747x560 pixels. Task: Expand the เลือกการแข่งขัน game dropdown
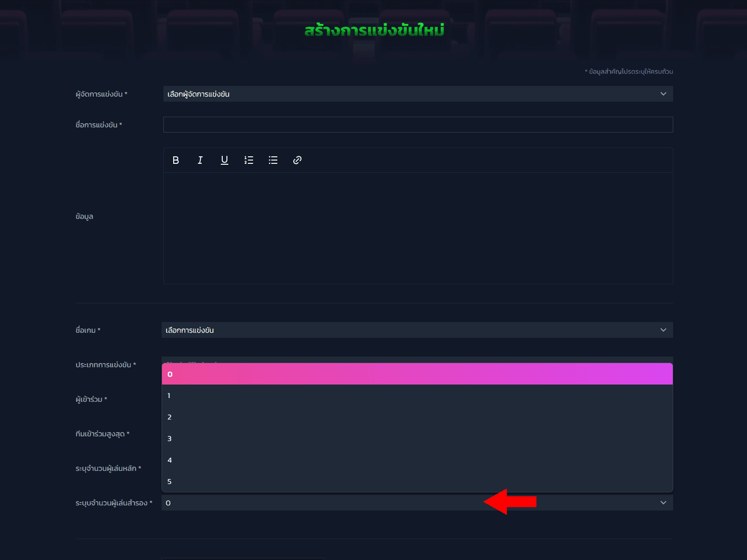(411, 330)
